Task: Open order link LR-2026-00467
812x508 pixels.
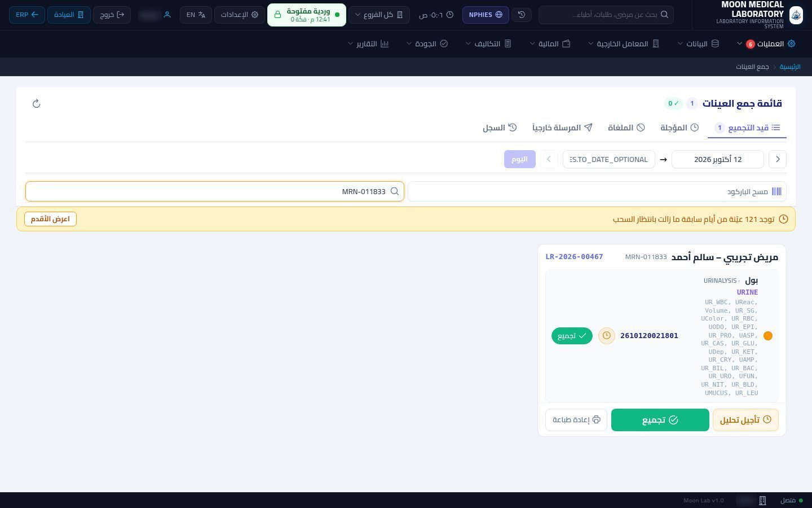Action: pyautogui.click(x=574, y=257)
